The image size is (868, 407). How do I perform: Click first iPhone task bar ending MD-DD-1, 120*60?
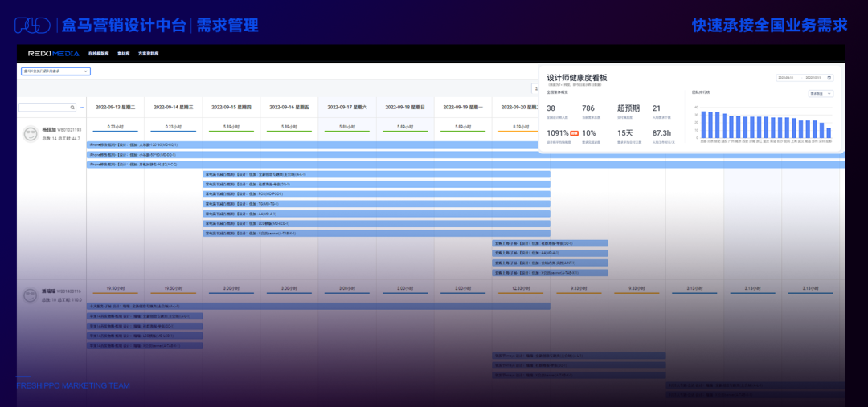(x=313, y=144)
